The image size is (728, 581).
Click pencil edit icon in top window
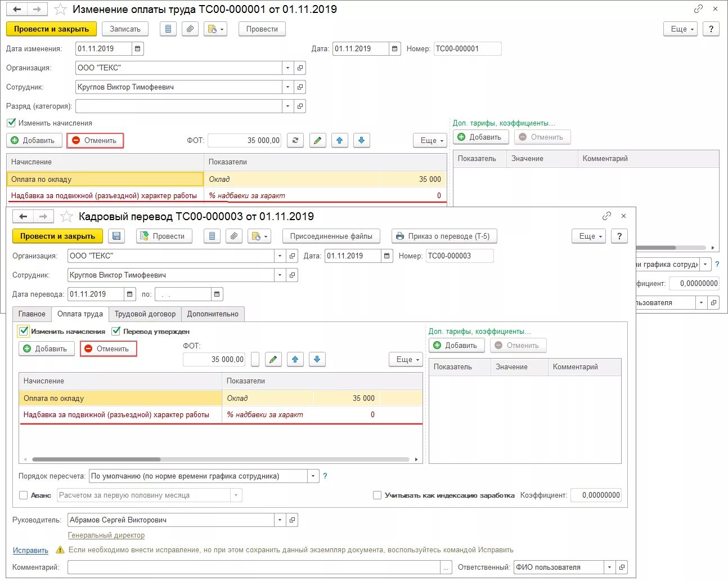[317, 140]
